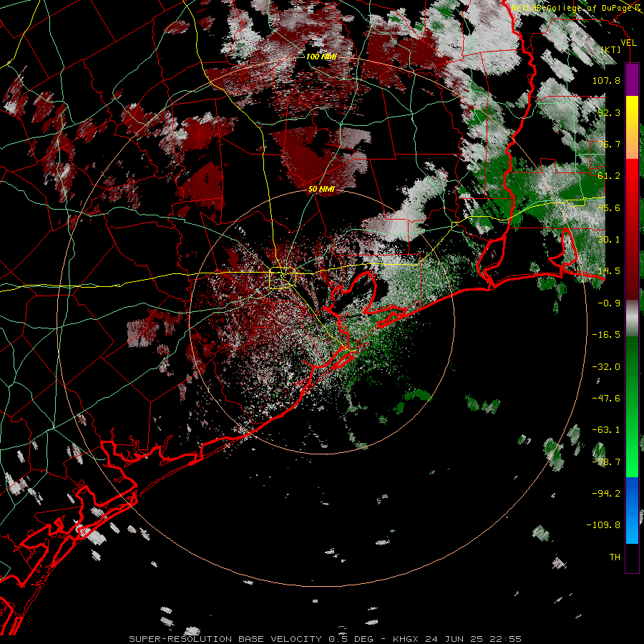
Task: Click the -0.9 velocity scale value
Action: click(609, 303)
